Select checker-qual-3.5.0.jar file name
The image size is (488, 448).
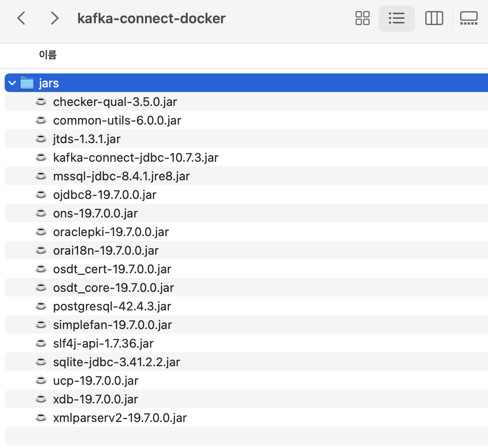tap(115, 102)
